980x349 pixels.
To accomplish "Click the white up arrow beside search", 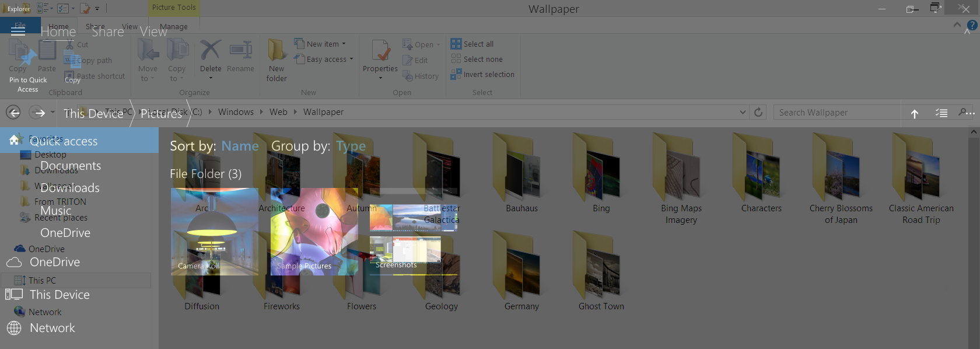I will coord(915,114).
